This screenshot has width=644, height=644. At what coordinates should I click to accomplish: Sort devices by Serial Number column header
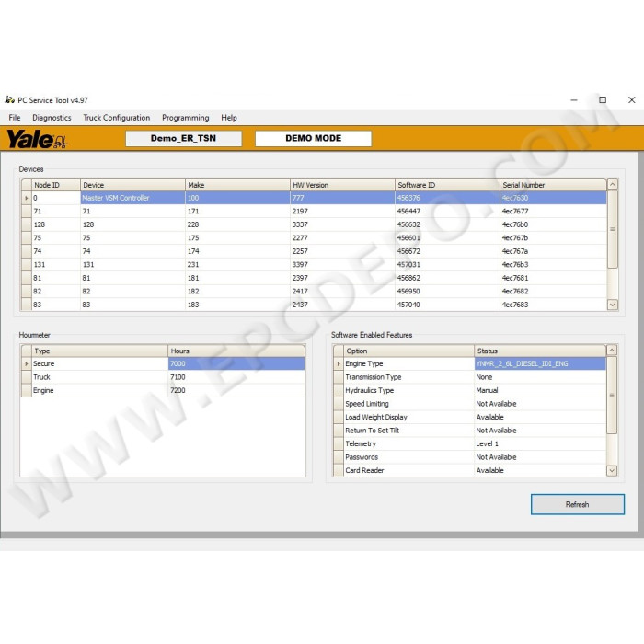point(553,185)
